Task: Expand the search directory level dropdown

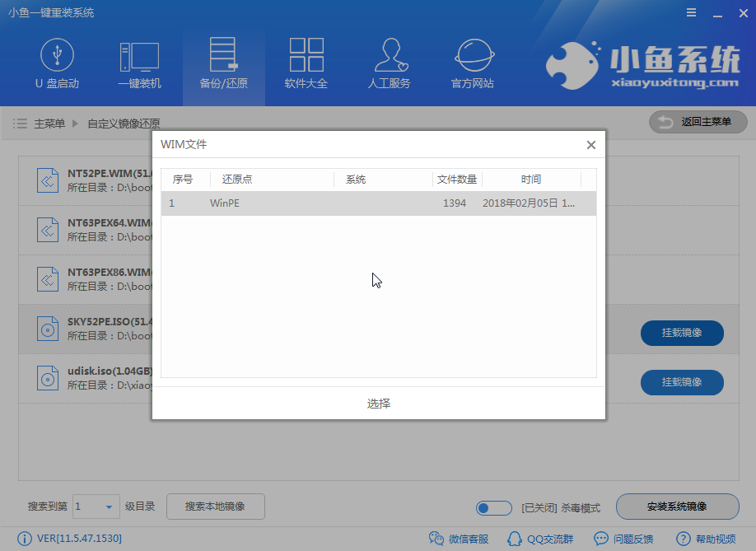Action: pyautogui.click(x=109, y=507)
